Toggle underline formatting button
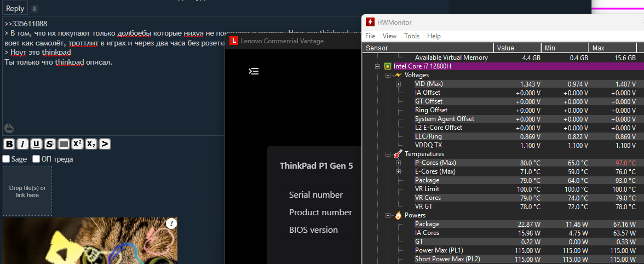The height and width of the screenshot is (264, 644). pos(36,144)
